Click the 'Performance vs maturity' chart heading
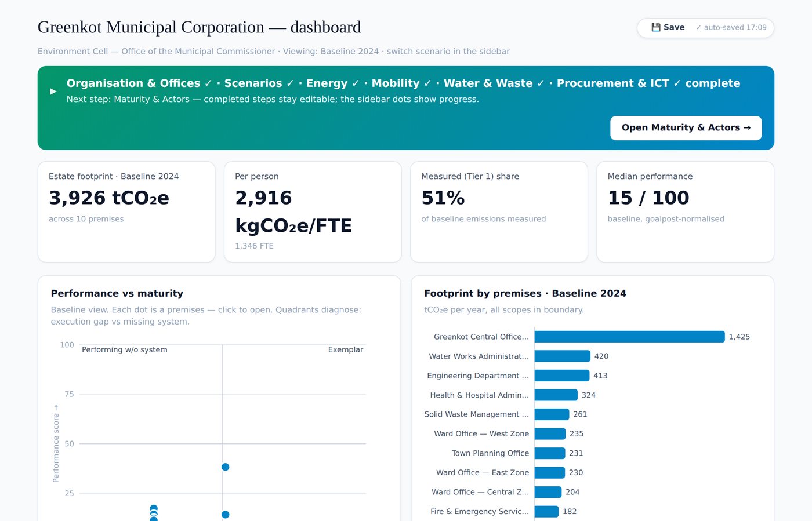Viewport: 812px width, 521px height. [x=117, y=293]
